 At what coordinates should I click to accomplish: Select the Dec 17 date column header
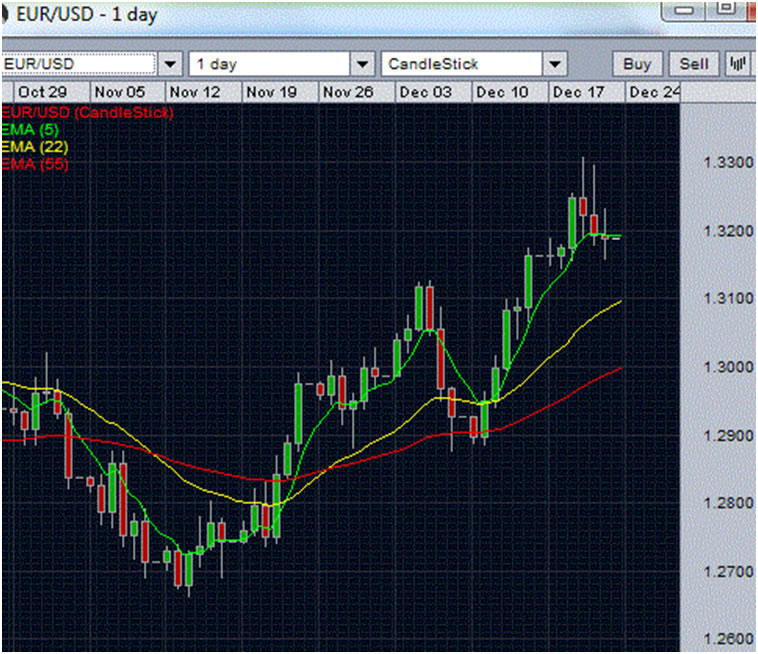pyautogui.click(x=586, y=92)
